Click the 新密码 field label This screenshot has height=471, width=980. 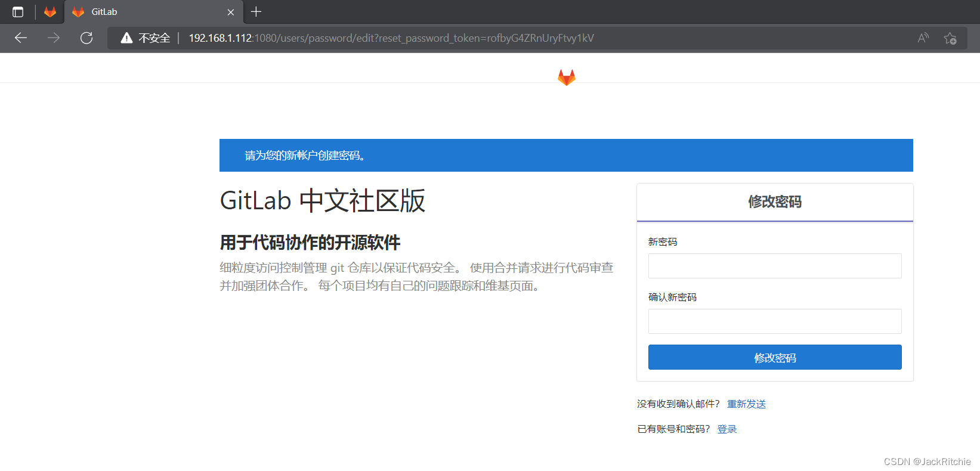point(663,241)
